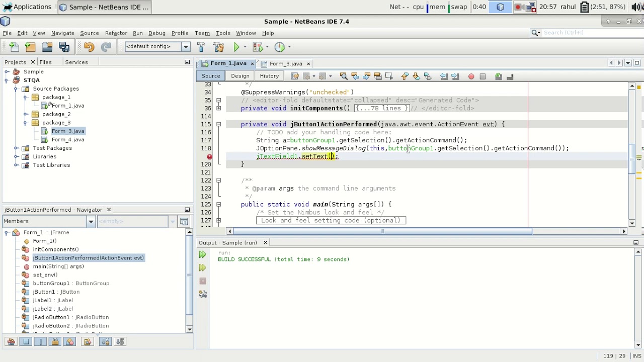Image resolution: width=644 pixels, height=362 pixels.
Task: Expand the Libraries node
Action: coord(16,157)
